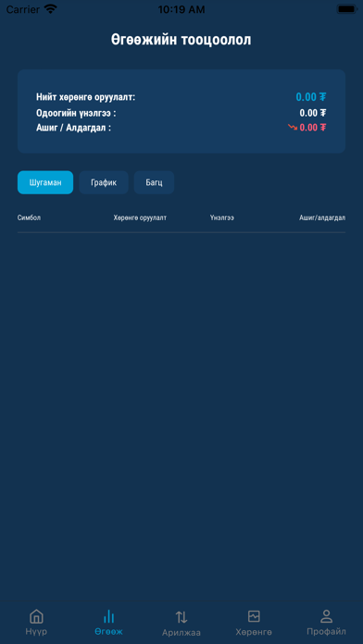Open the Арилжаа trade arrows icon
This screenshot has width=363, height=644.
coord(181,616)
